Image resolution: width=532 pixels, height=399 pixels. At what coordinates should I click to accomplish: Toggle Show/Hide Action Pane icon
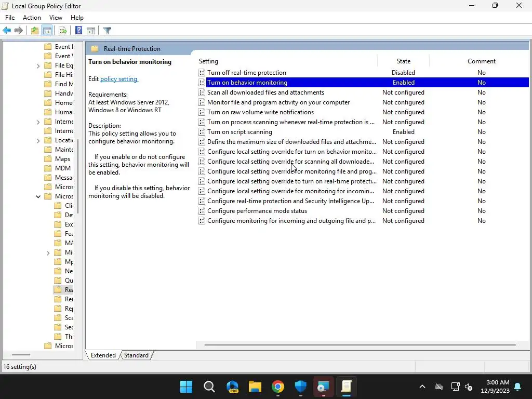(x=90, y=31)
